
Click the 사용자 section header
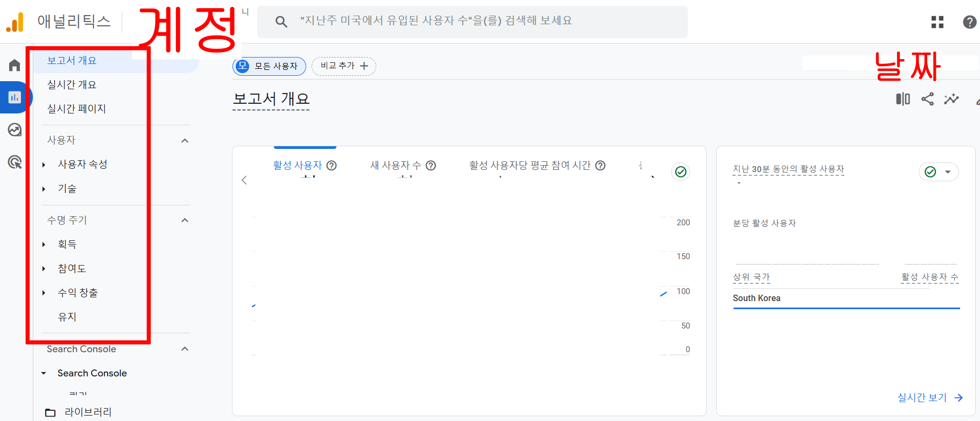click(x=61, y=140)
